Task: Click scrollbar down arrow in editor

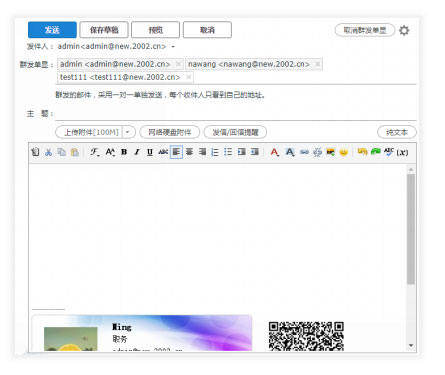Action: click(x=411, y=345)
